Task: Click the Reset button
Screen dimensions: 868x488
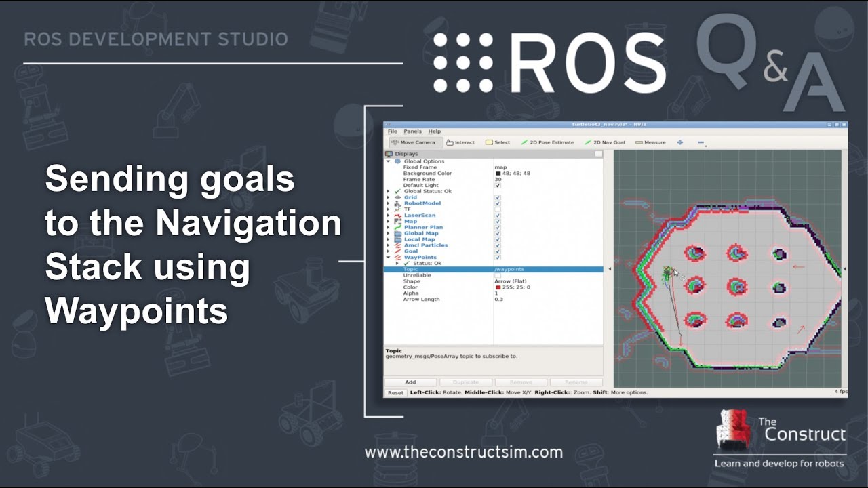Action: (395, 392)
